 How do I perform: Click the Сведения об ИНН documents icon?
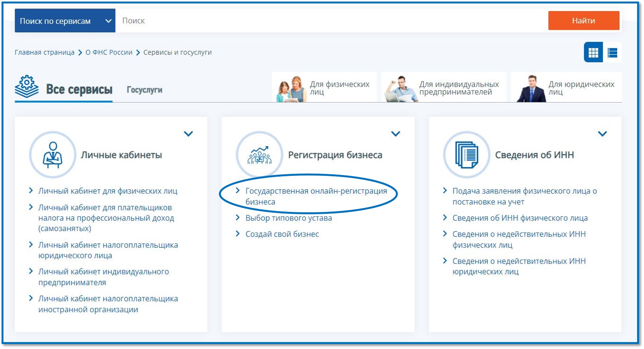click(466, 155)
